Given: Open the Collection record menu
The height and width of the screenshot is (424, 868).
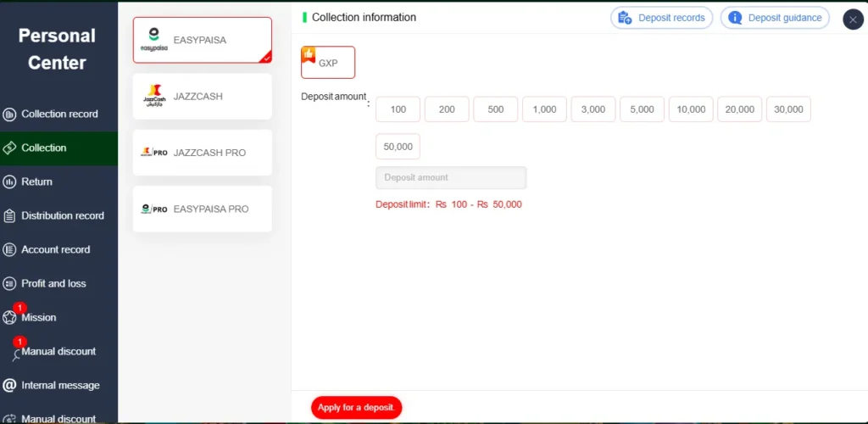Looking at the screenshot, I should click(x=58, y=114).
